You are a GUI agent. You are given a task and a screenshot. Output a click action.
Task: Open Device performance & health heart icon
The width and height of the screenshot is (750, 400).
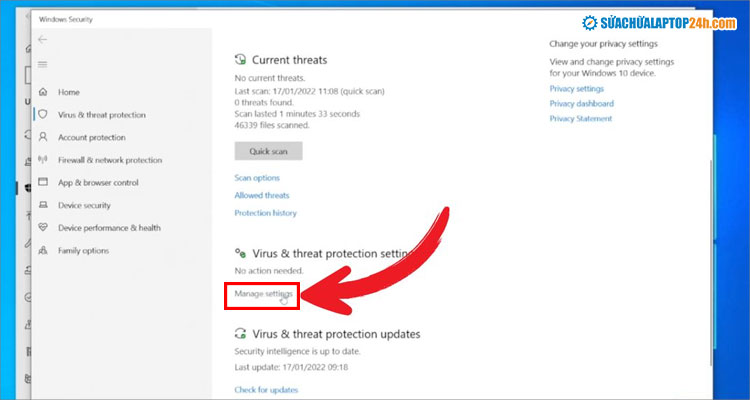42,228
